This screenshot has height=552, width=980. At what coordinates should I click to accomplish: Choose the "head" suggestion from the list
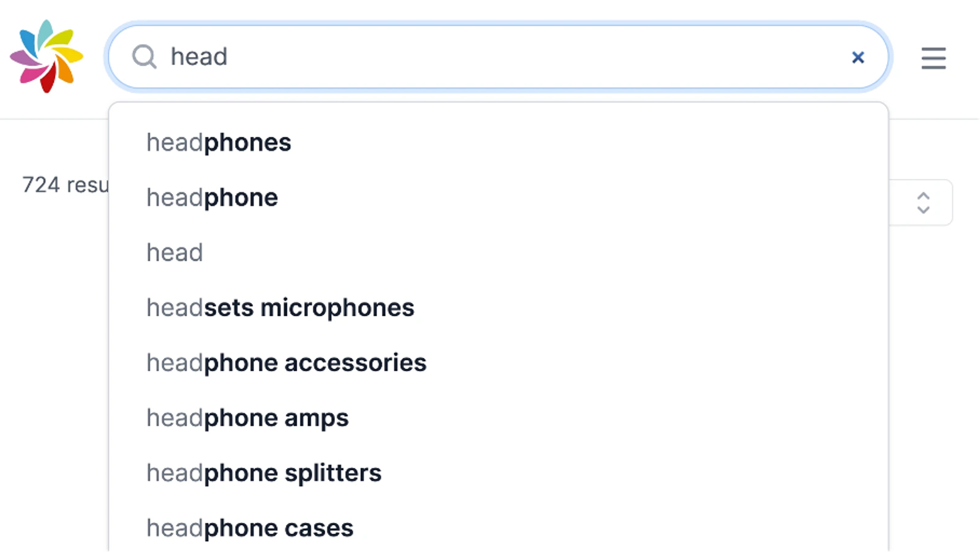pos(174,252)
